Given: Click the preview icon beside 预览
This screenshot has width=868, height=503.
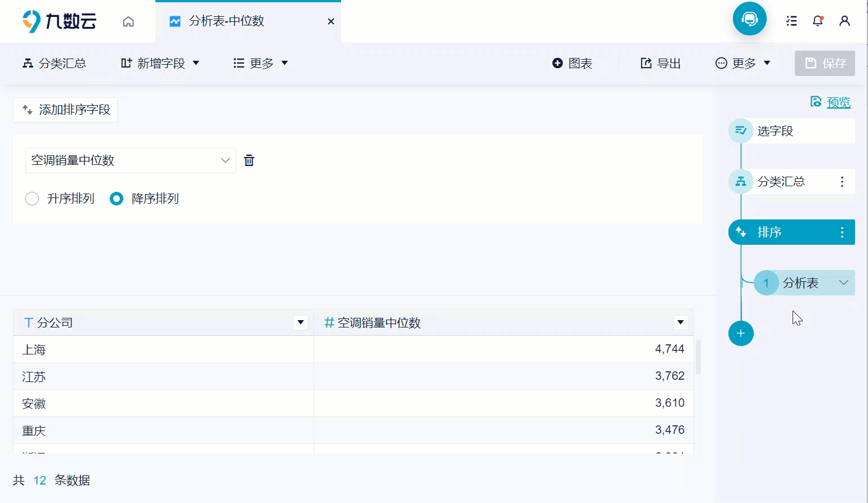Looking at the screenshot, I should (816, 101).
